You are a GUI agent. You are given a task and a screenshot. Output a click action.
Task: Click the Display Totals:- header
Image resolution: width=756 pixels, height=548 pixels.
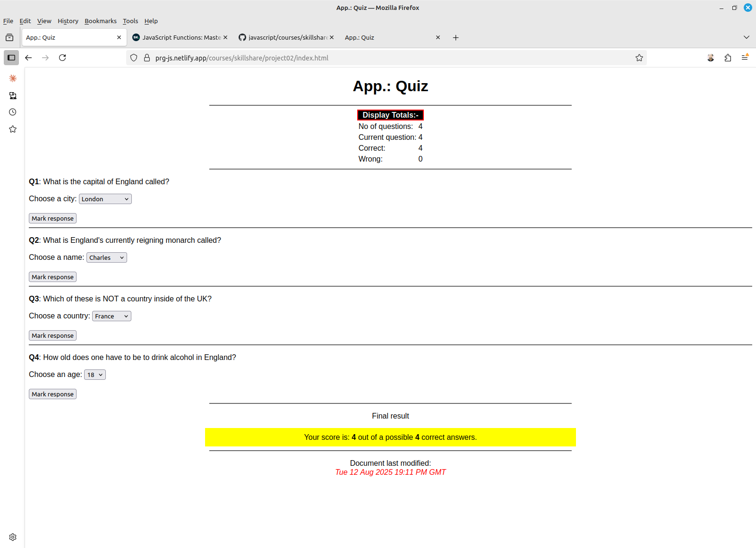390,115
